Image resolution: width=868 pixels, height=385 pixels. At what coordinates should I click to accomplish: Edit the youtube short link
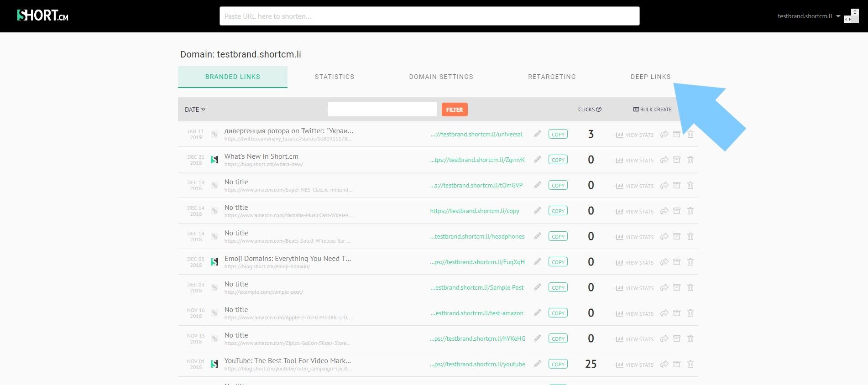538,364
